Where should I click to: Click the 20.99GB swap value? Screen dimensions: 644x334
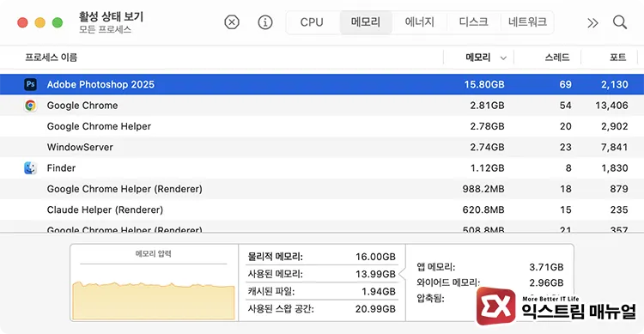(375, 308)
